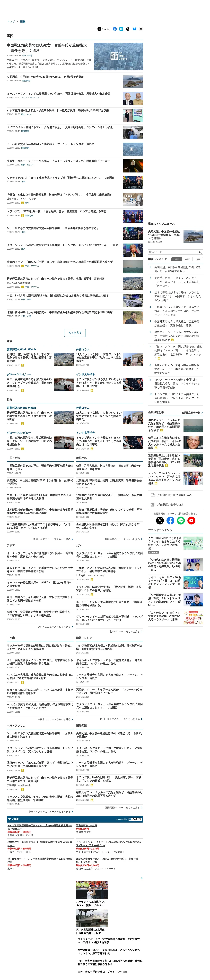The width and height of the screenshot is (210, 980).
Task: Share on note using the n icon
Action: coord(141,29)
